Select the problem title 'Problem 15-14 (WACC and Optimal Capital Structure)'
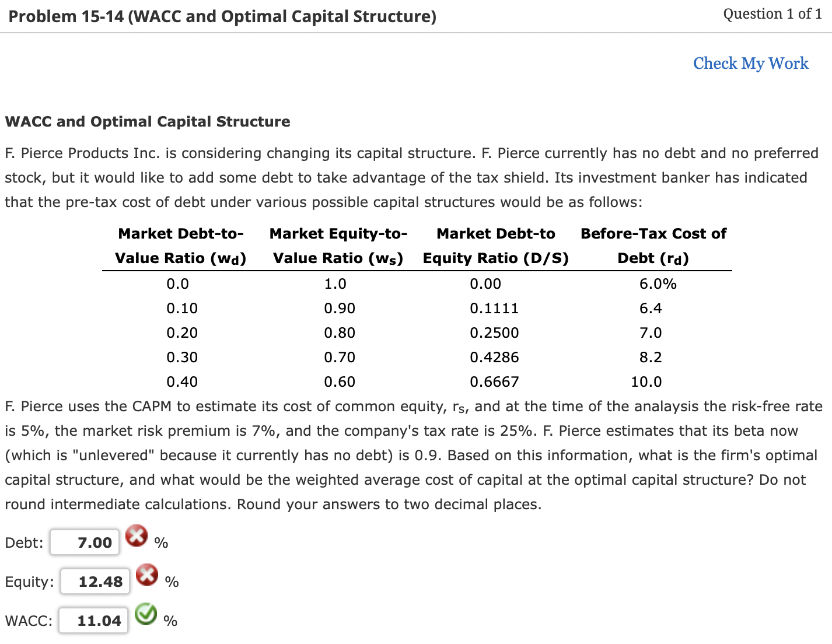This screenshot has width=832, height=644. (x=222, y=16)
